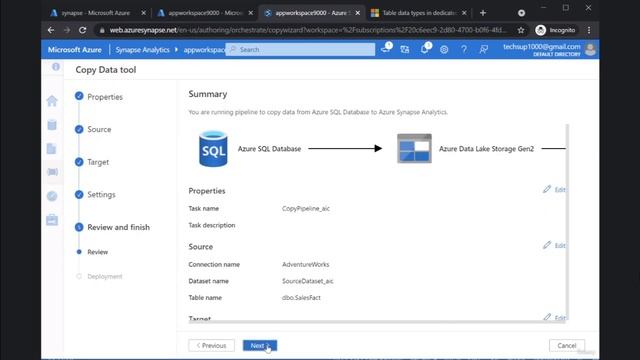Viewport: 640px width, 360px height.
Task: Go forward in browser history
Action: pos(67,30)
